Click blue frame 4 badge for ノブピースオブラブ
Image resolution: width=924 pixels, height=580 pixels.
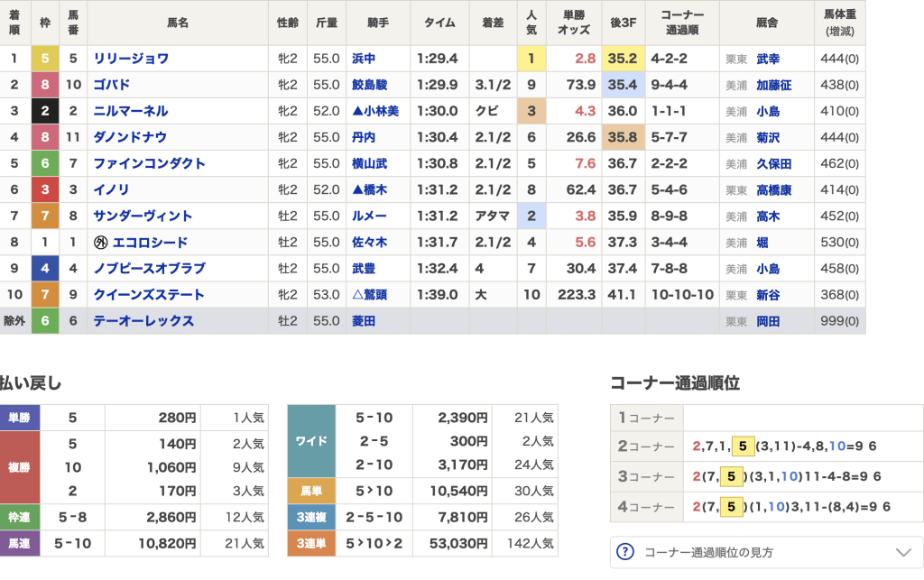(x=45, y=269)
